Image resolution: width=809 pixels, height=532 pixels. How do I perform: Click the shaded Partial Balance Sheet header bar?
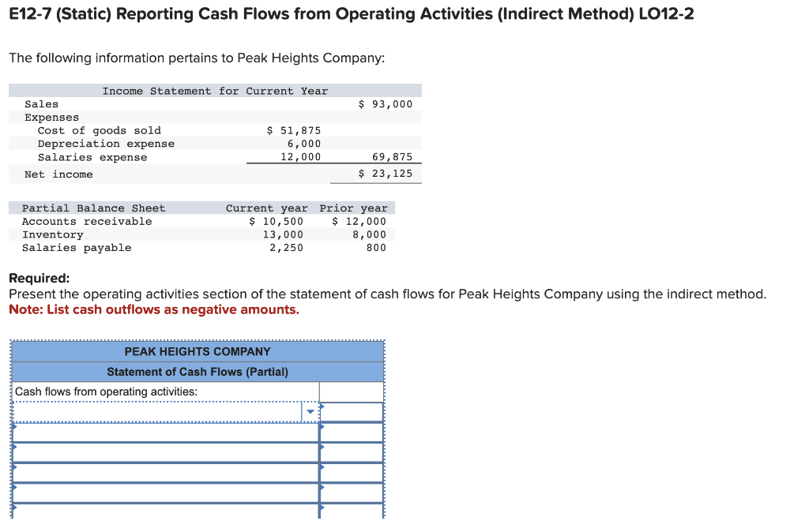click(x=93, y=208)
